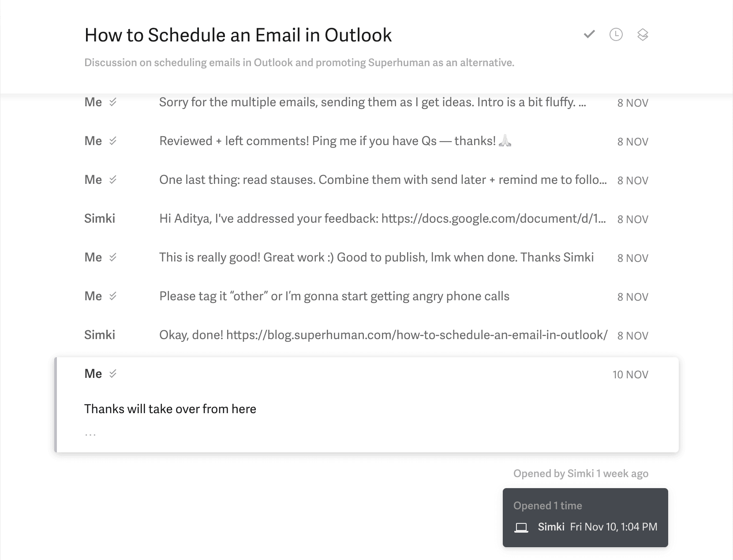Click the laptop device icon in opened tooltip
733x560 pixels.
pos(521,527)
